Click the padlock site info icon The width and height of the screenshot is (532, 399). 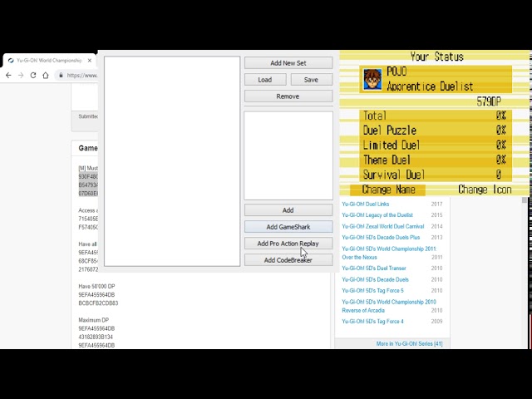(61, 76)
